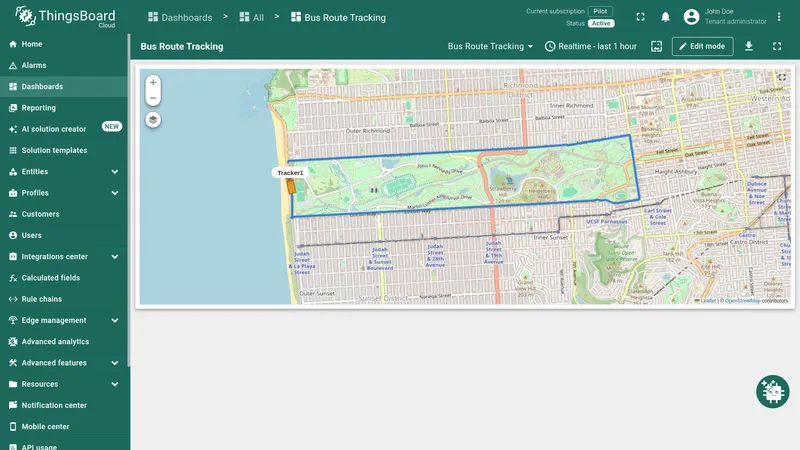Viewport: 800px width, 450px height.
Task: Expand Advanced features chevron
Action: (x=115, y=363)
